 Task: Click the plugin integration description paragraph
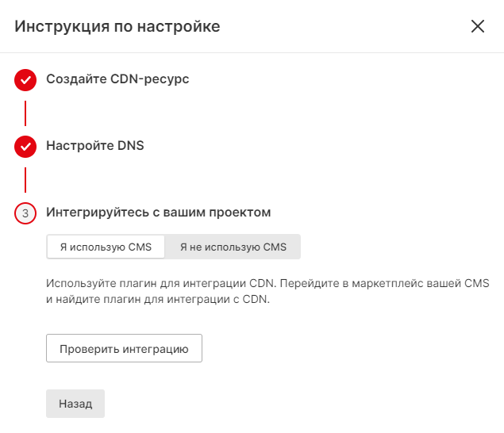click(268, 292)
